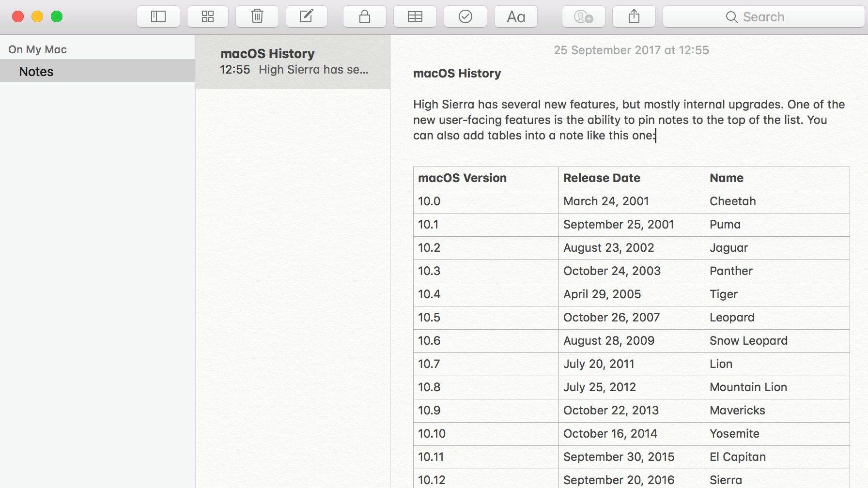Click the On My Mac heading
Image resolution: width=868 pixels, height=488 pixels.
click(x=37, y=49)
